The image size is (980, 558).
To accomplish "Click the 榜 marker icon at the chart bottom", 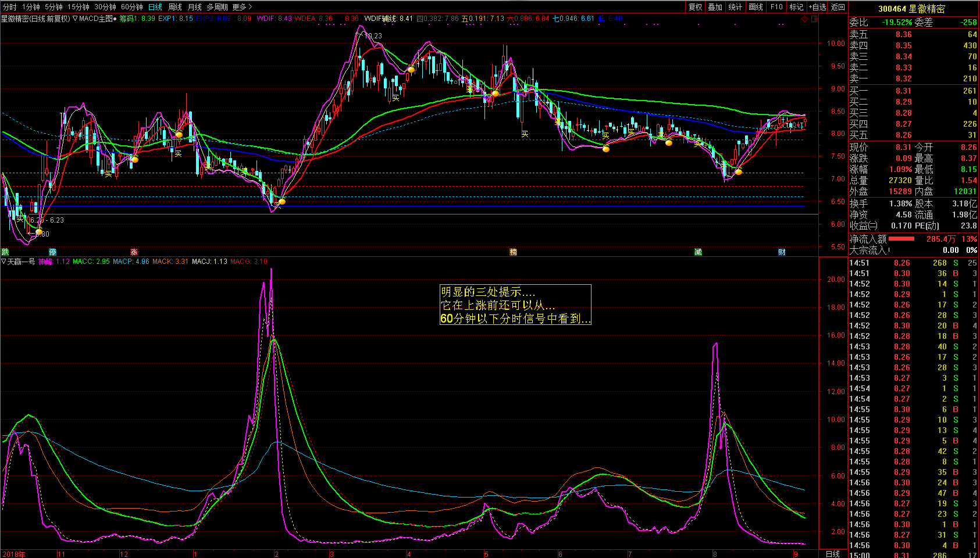I will 514,252.
